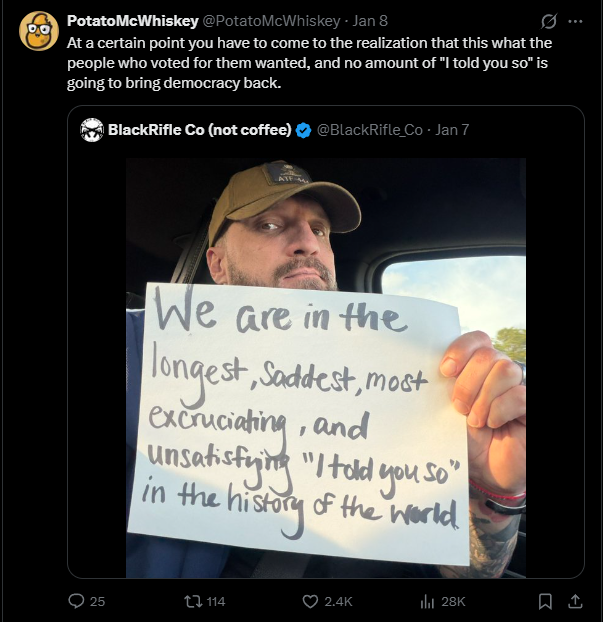Image resolution: width=603 pixels, height=622 pixels.
Task: Click the main tweet text about democracy
Action: [309, 63]
